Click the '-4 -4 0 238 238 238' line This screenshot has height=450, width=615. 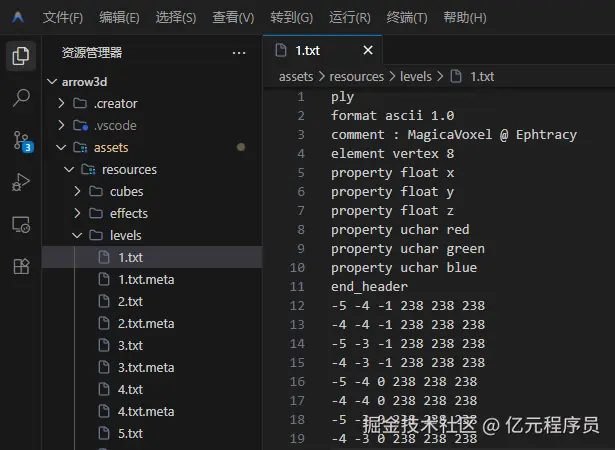tap(404, 401)
